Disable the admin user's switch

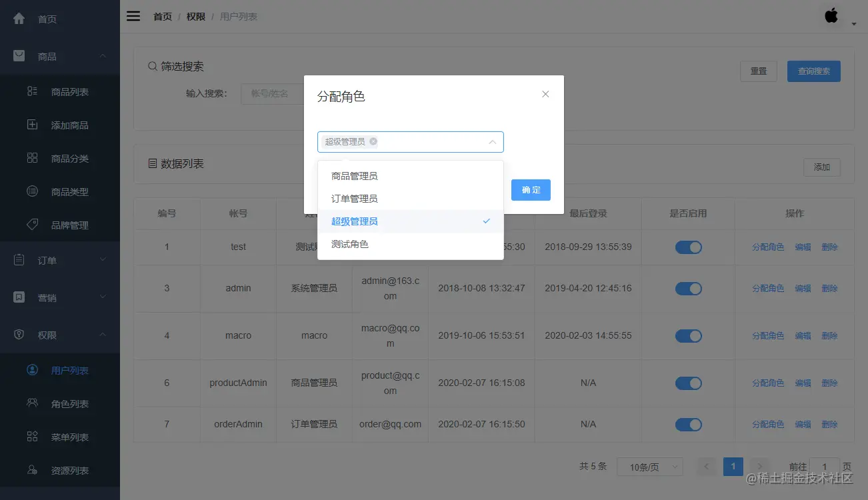[689, 289]
